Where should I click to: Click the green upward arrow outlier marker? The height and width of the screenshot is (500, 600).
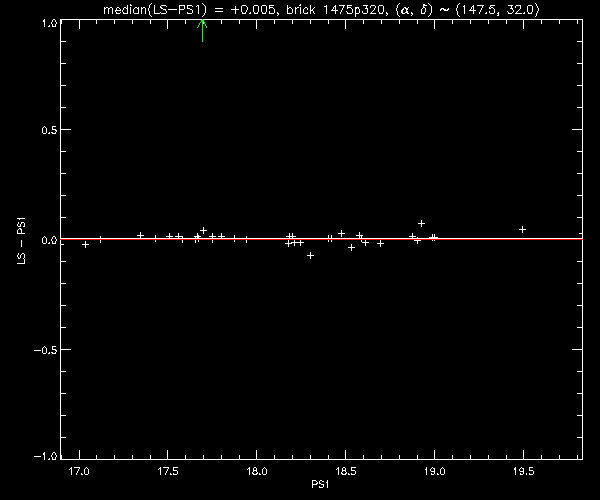(202, 30)
